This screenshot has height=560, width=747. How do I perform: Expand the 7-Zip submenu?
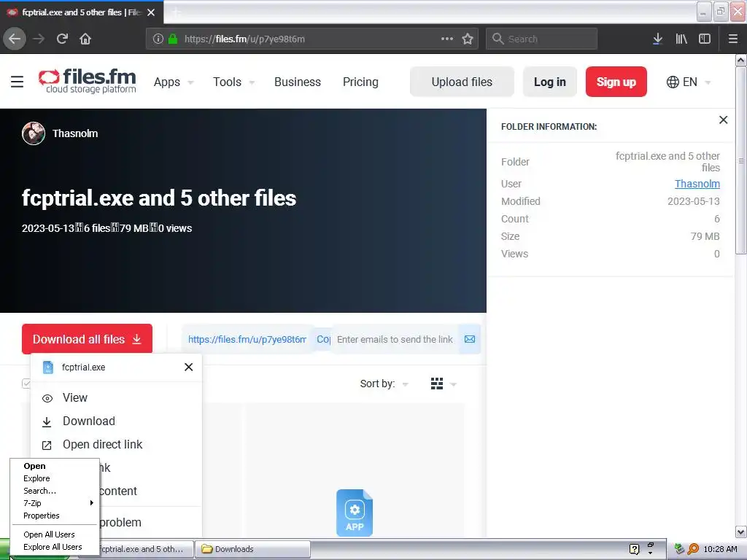click(55, 503)
